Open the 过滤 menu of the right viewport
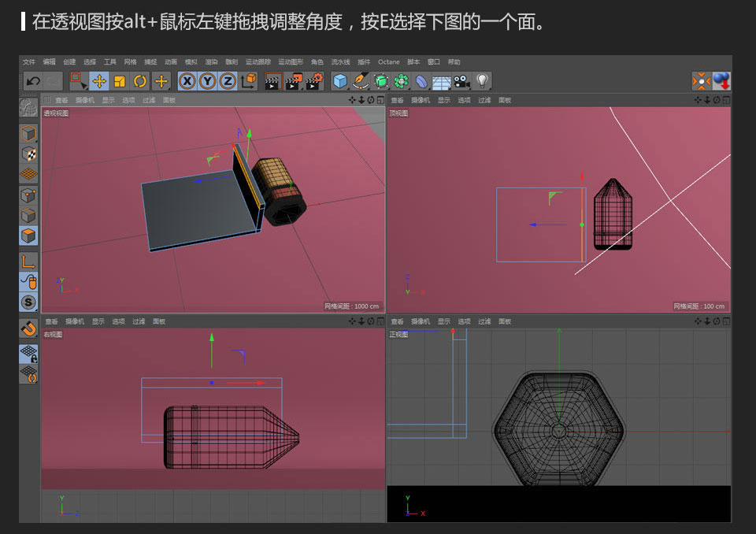This screenshot has width=756, height=534. click(x=139, y=321)
